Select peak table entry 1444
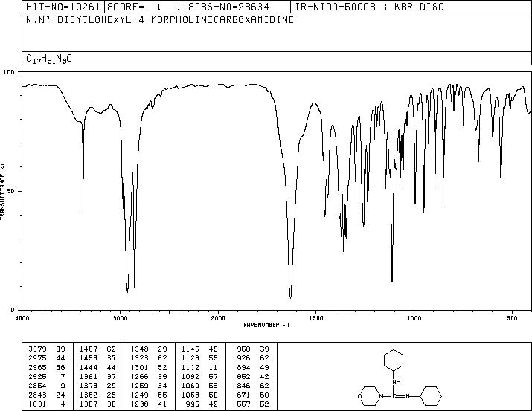This screenshot has width=532, height=411. pos(89,367)
